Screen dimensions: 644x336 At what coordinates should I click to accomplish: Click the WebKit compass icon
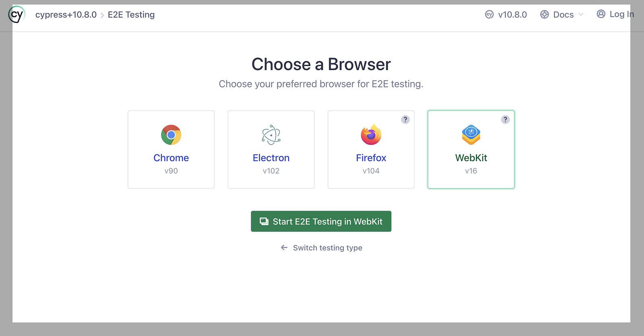pos(471,135)
